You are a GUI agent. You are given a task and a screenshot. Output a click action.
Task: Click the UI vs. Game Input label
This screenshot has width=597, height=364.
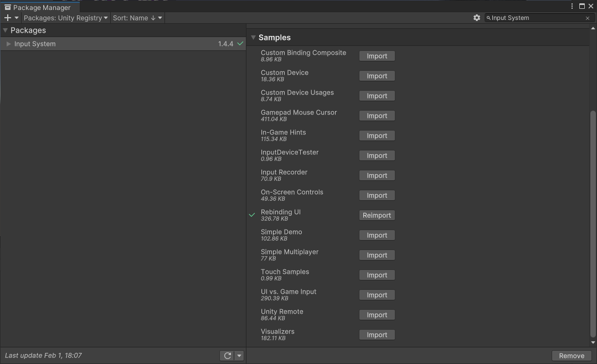[289, 292]
